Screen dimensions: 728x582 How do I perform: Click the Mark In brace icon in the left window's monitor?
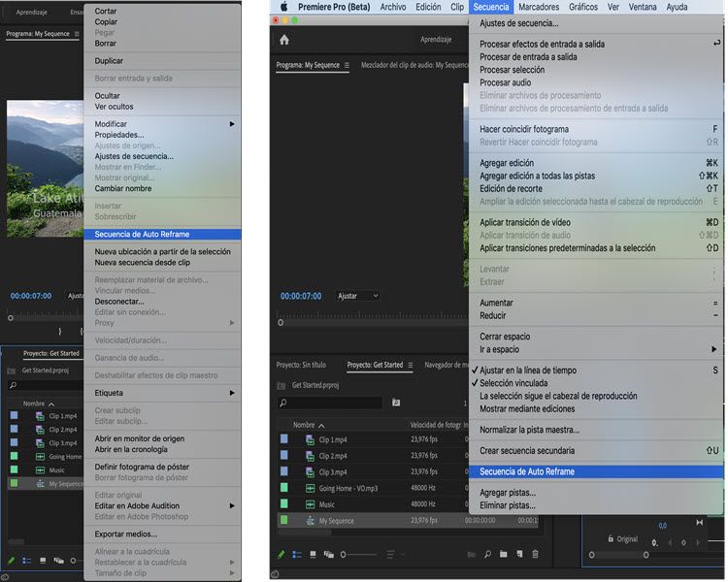pyautogui.click(x=60, y=332)
